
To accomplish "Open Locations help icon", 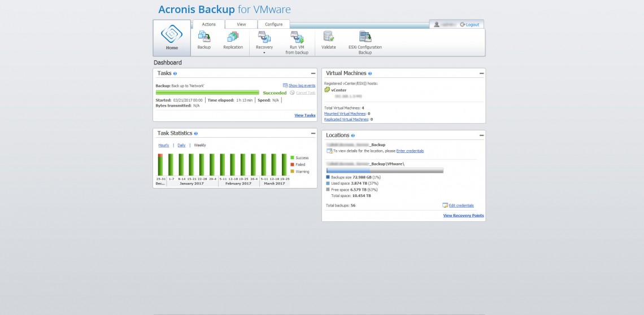I will click(x=353, y=135).
